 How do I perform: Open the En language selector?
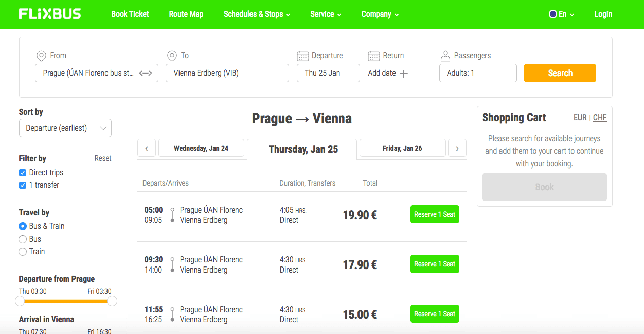point(561,14)
